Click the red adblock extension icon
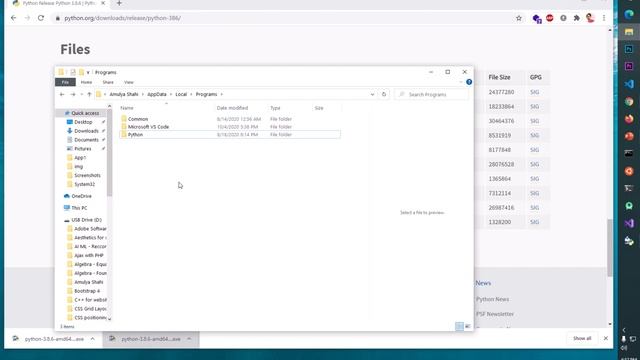640x360 pixels. (x=550, y=18)
